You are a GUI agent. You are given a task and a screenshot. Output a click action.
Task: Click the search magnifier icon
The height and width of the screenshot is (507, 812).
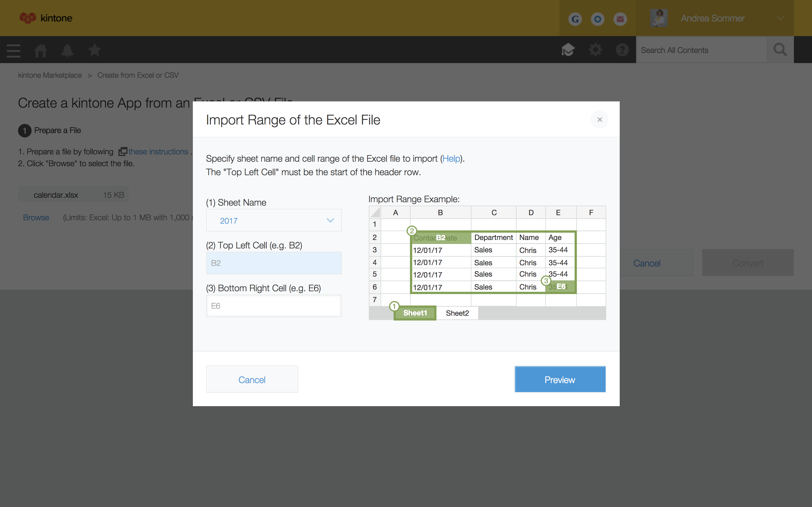780,50
